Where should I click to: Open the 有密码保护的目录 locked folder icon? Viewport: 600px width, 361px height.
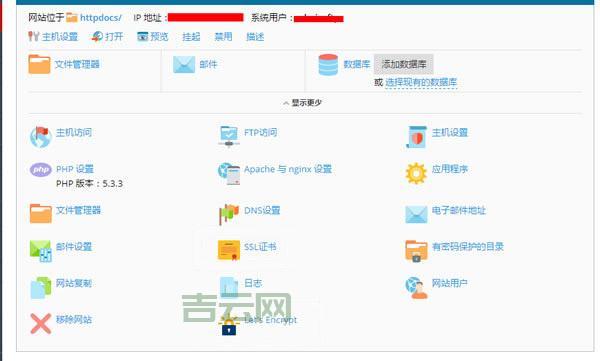[416, 251]
